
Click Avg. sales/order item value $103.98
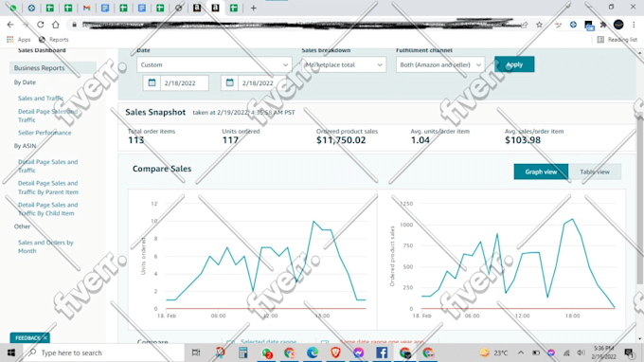point(523,140)
